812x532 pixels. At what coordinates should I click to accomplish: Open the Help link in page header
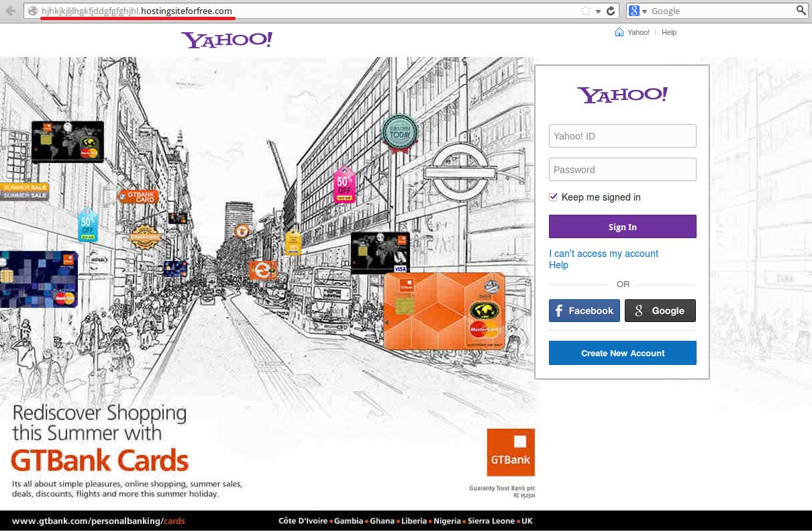coord(669,32)
